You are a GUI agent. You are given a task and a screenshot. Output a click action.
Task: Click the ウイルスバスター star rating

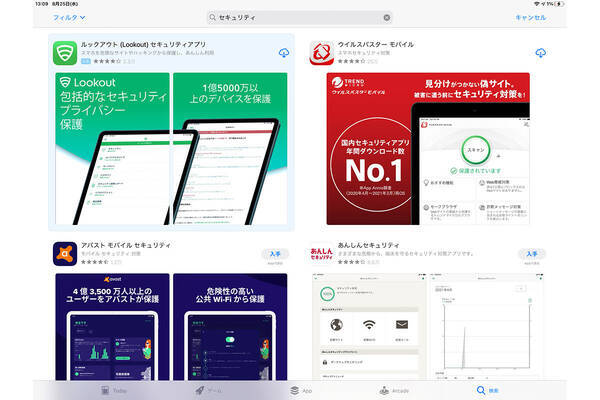pyautogui.click(x=351, y=61)
